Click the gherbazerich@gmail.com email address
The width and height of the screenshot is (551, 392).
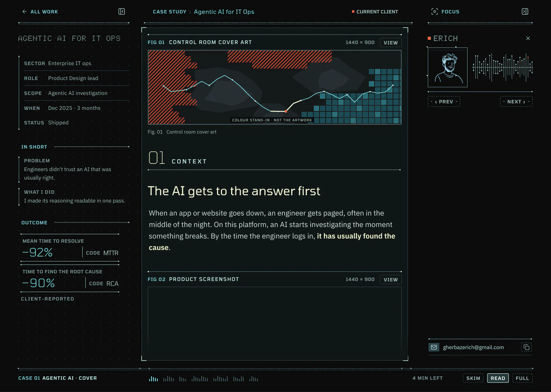click(x=473, y=347)
